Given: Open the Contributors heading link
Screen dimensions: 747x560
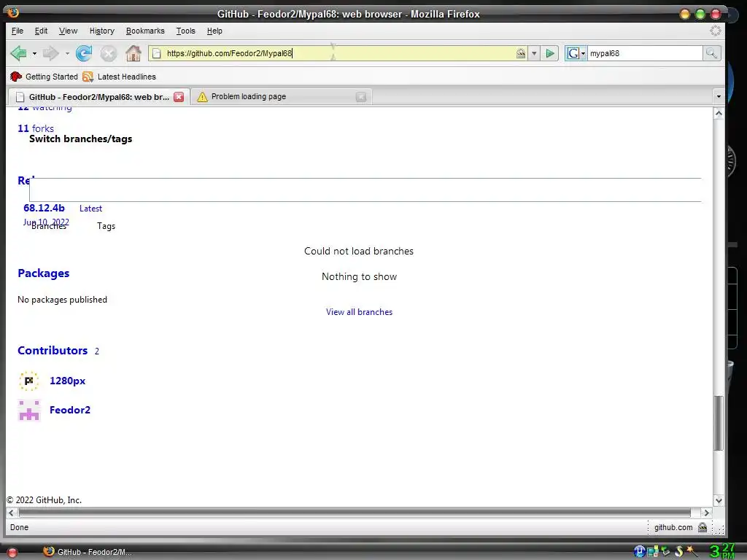Looking at the screenshot, I should [53, 351].
